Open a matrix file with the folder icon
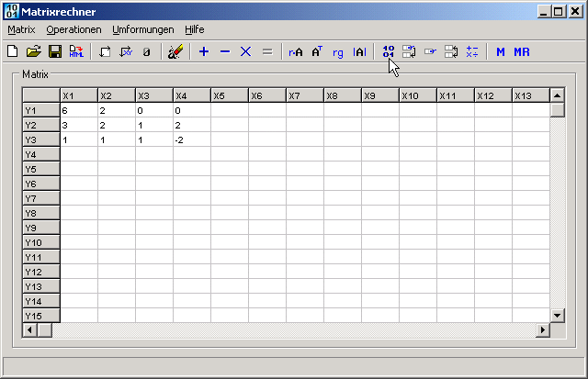 point(33,51)
